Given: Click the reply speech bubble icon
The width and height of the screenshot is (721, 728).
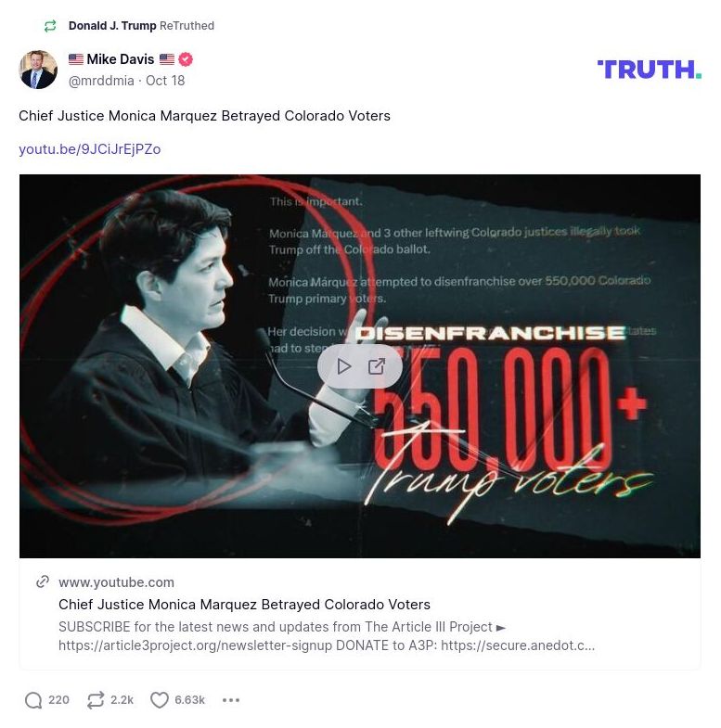Looking at the screenshot, I should [x=33, y=700].
